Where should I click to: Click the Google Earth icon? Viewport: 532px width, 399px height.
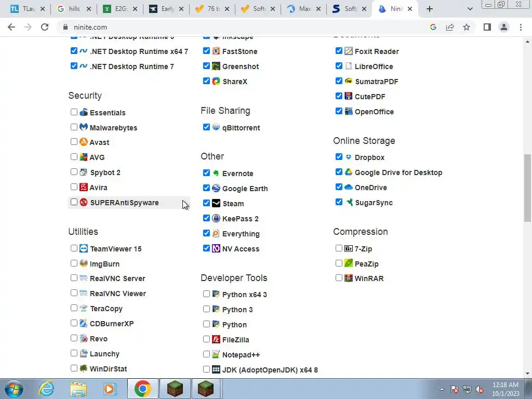[x=216, y=188]
